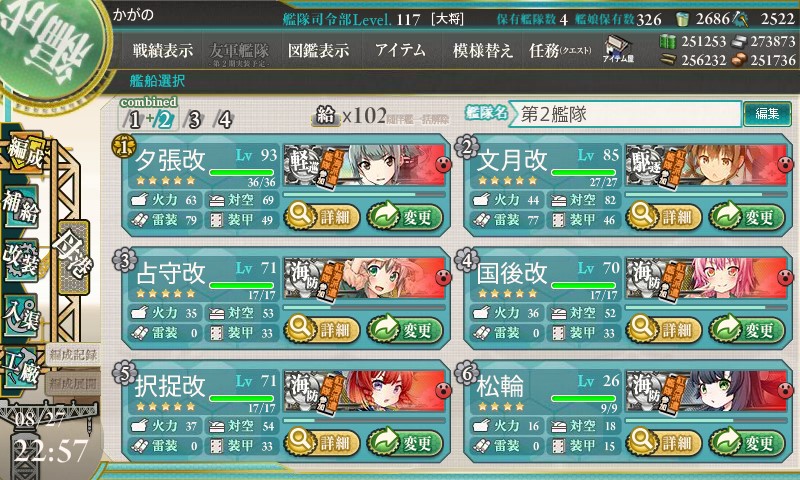
Task: Click 変更 button for 国後改
Action: point(747,330)
